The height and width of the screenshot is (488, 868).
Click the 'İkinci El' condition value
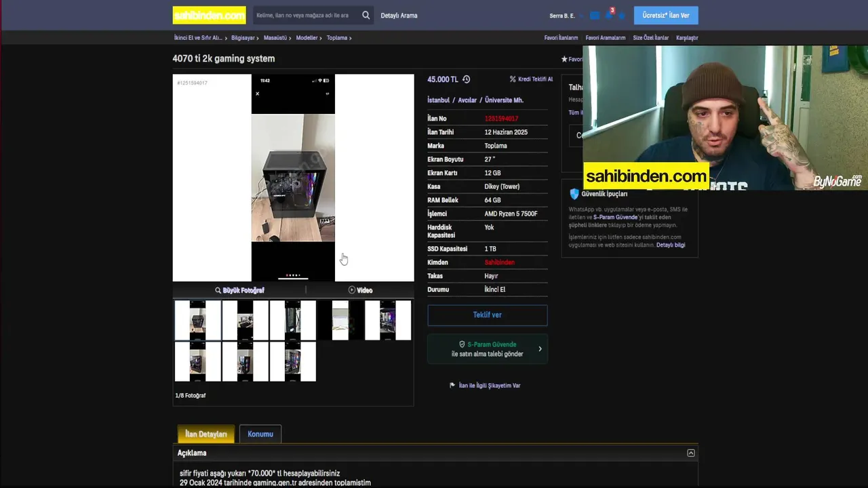495,289
